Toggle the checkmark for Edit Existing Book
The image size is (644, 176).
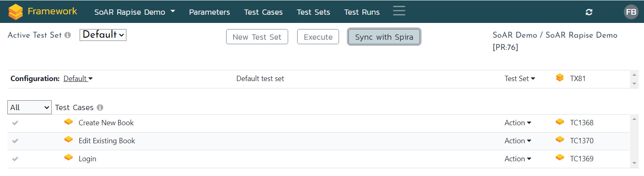click(x=15, y=141)
